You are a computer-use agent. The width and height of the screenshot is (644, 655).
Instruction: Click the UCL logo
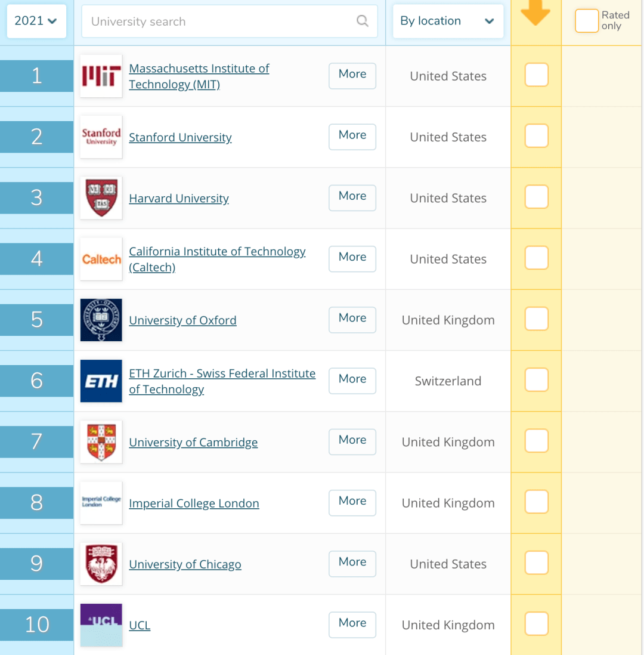(x=101, y=625)
